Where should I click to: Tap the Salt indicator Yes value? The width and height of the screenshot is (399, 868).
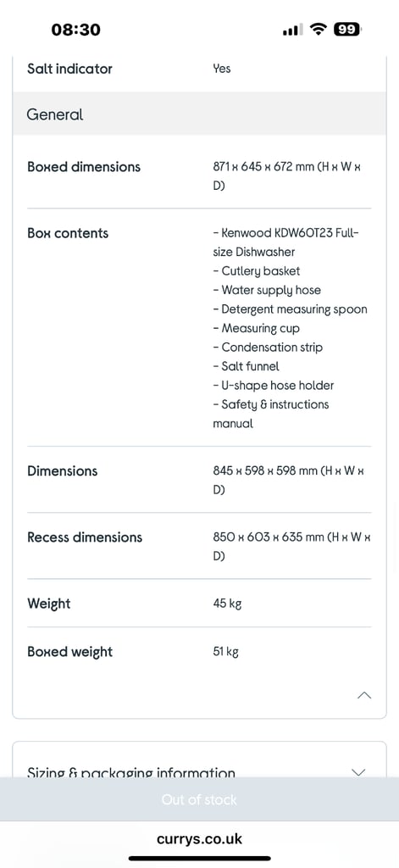pos(221,69)
